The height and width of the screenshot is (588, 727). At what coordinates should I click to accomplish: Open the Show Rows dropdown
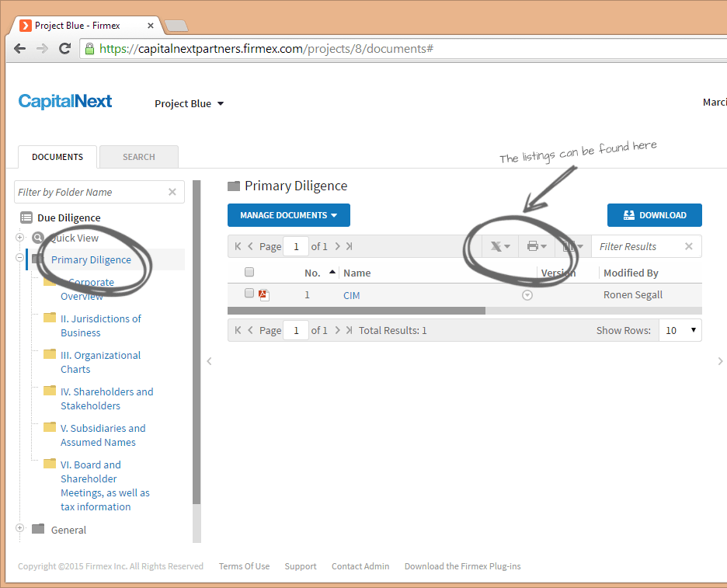click(680, 330)
